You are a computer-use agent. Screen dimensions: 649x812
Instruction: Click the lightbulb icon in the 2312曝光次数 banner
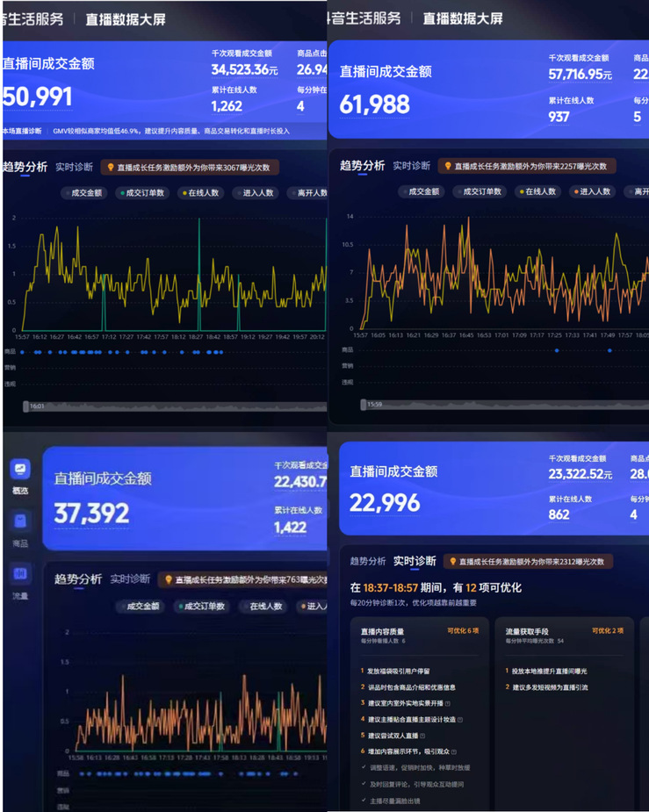point(452,561)
